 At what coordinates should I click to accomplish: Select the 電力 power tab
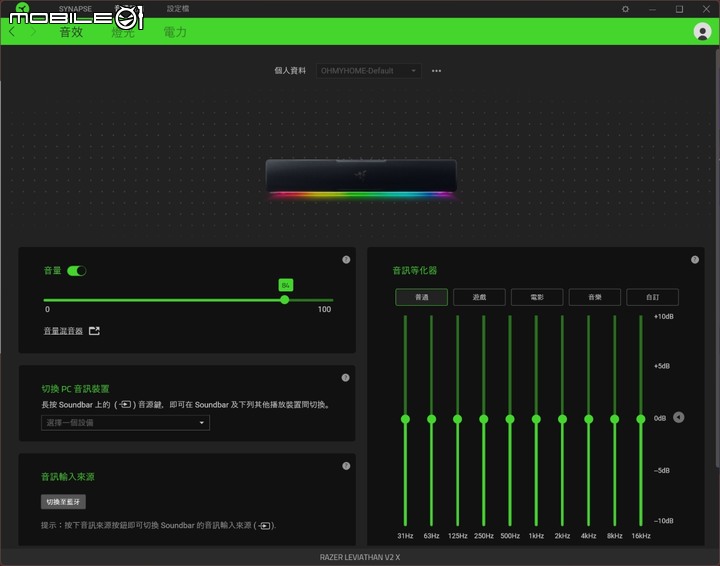pyautogui.click(x=175, y=32)
